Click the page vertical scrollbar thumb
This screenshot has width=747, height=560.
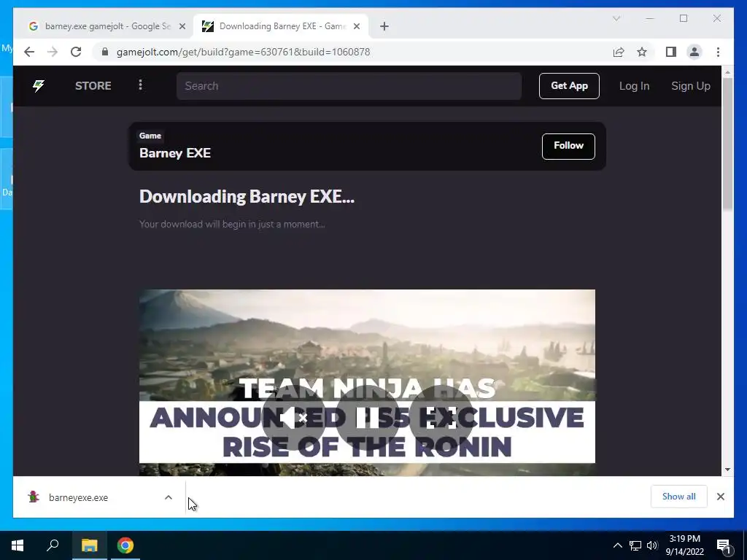coord(727,143)
